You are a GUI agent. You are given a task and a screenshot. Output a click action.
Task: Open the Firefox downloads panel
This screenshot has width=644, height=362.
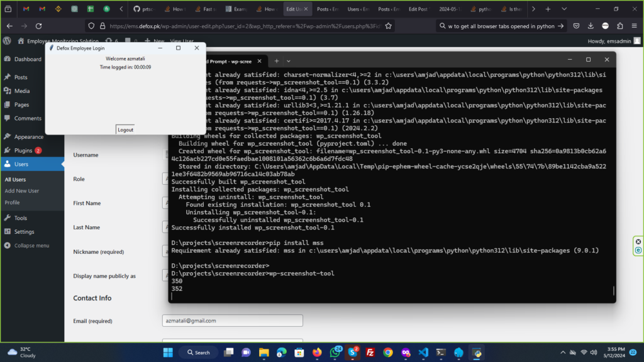[591, 26]
